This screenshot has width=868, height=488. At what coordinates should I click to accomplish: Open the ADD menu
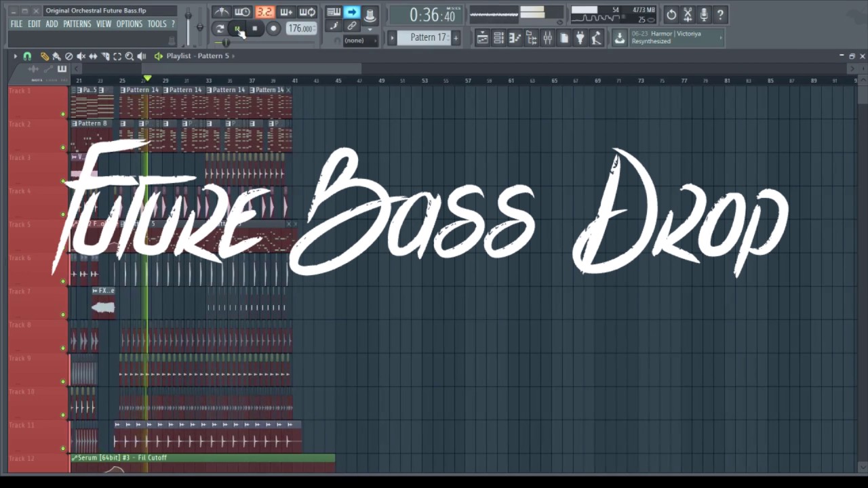[x=52, y=24]
